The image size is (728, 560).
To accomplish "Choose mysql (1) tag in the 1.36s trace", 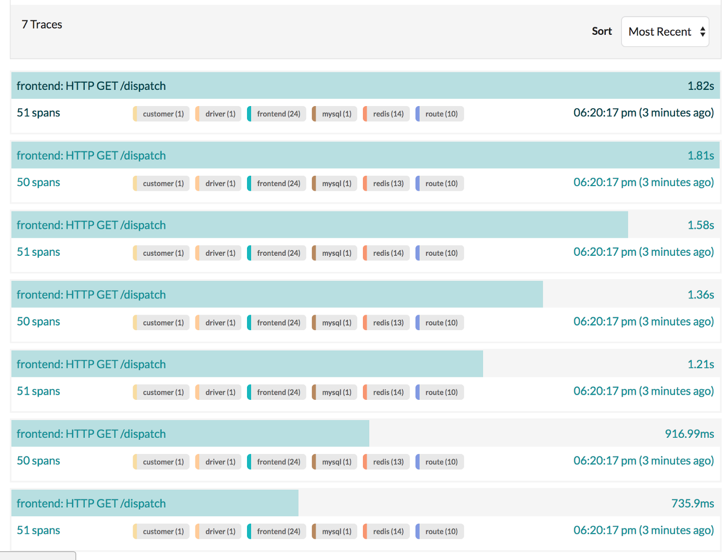I will (x=334, y=323).
